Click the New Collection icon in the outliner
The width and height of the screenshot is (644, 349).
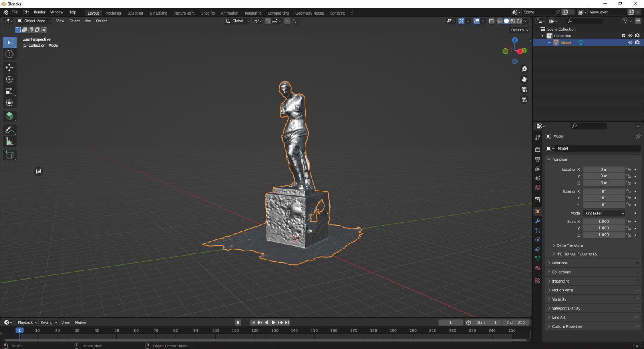click(638, 21)
